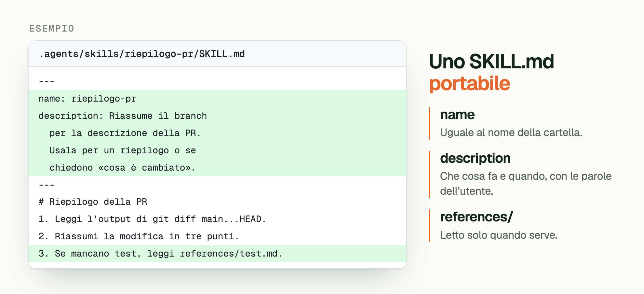Click the line 'per la descrizione della PR.'

pos(125,133)
